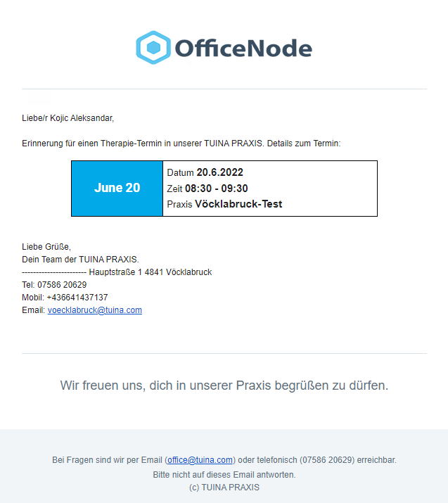448x503 pixels.
Task: Click the Erinnerung für einen Therapie-Termin sentence
Action: pos(181,144)
